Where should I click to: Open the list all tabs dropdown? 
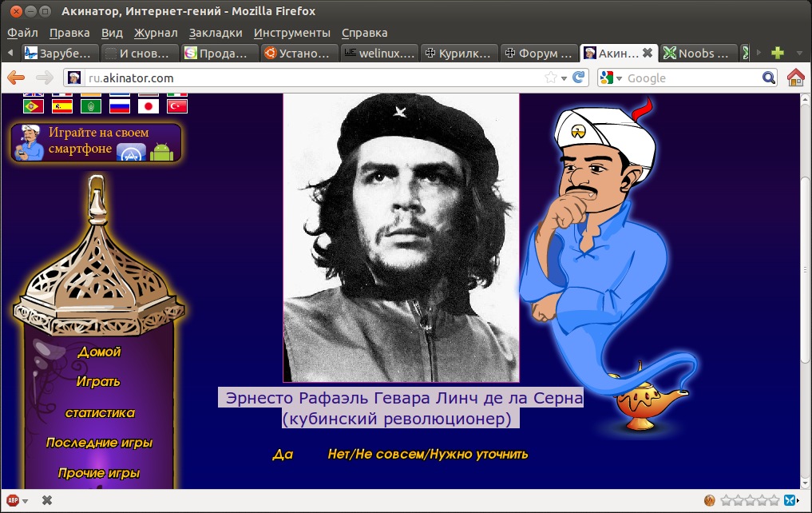point(799,53)
